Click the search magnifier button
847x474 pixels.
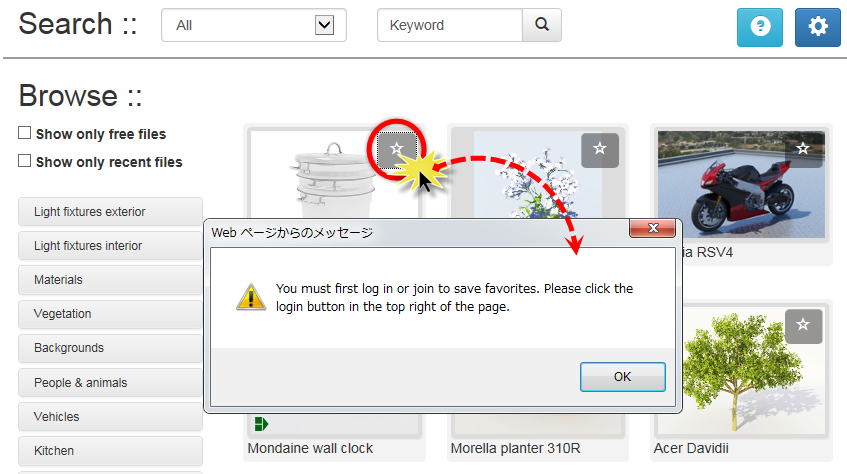(x=542, y=25)
